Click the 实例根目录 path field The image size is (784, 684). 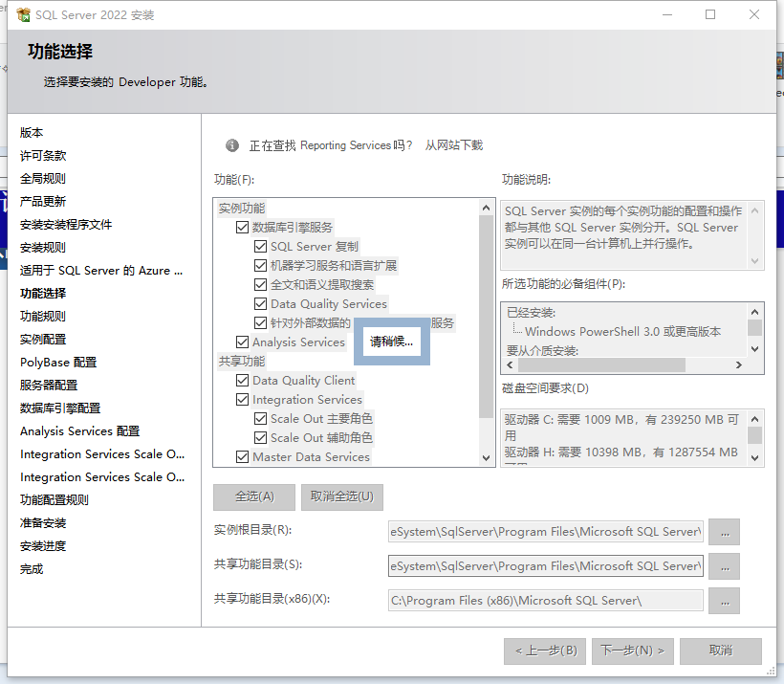[x=546, y=531]
